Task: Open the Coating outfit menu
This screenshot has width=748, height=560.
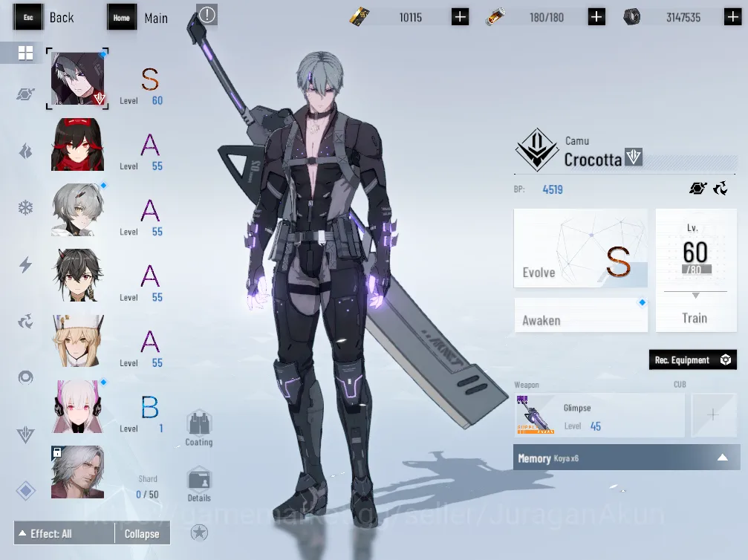Action: click(x=199, y=429)
